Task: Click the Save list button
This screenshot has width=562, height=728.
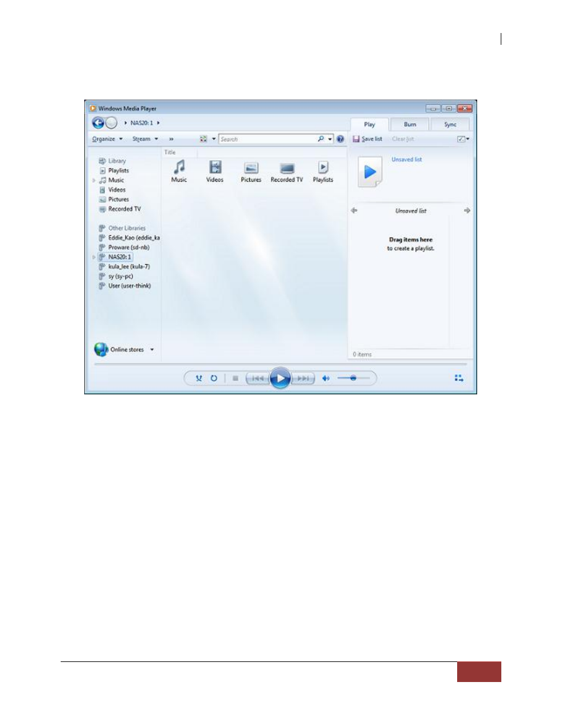Action: coord(368,139)
